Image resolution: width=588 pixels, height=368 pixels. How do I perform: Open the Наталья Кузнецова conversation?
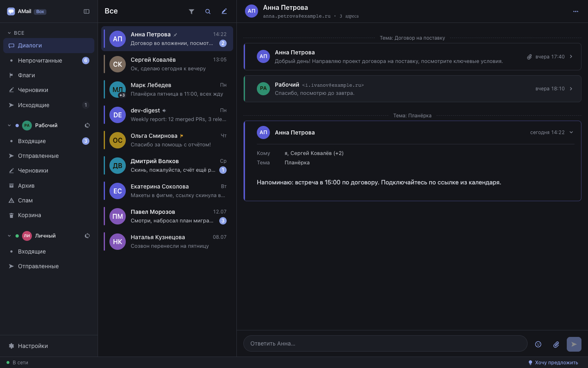(167, 242)
